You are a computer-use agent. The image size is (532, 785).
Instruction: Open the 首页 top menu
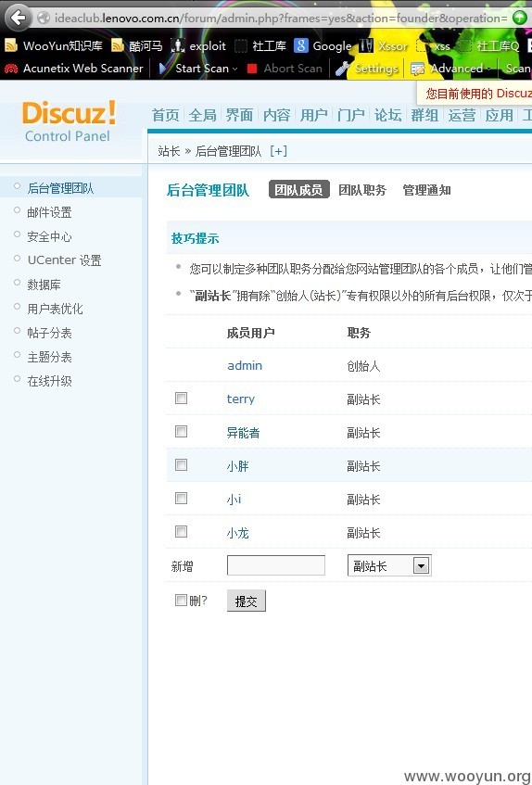pyautogui.click(x=165, y=115)
